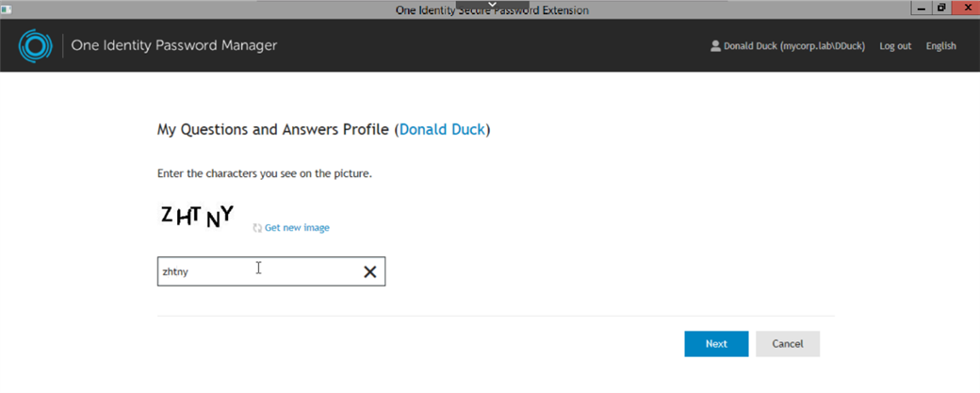Click the user silhouette icon beside Donald Duck

click(715, 45)
